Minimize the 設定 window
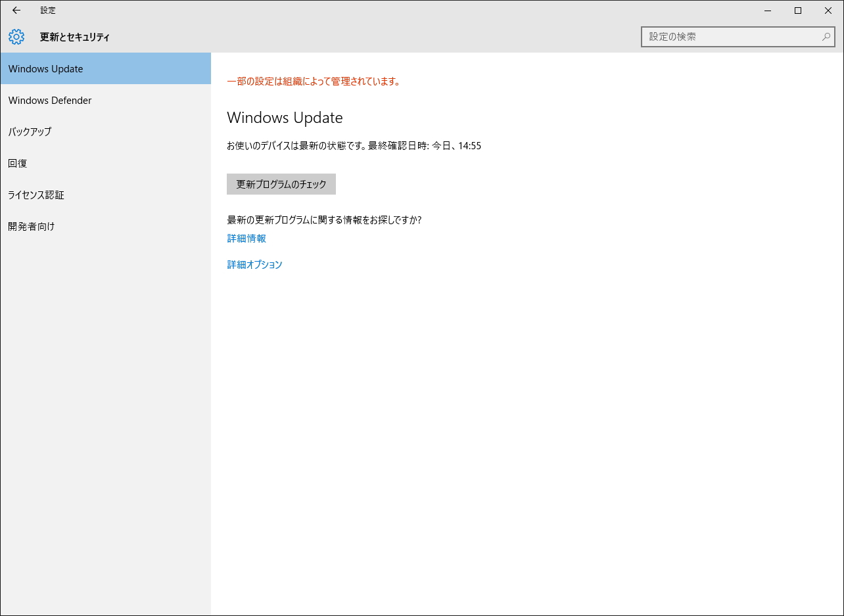Viewport: 844px width, 616px height. click(x=768, y=11)
